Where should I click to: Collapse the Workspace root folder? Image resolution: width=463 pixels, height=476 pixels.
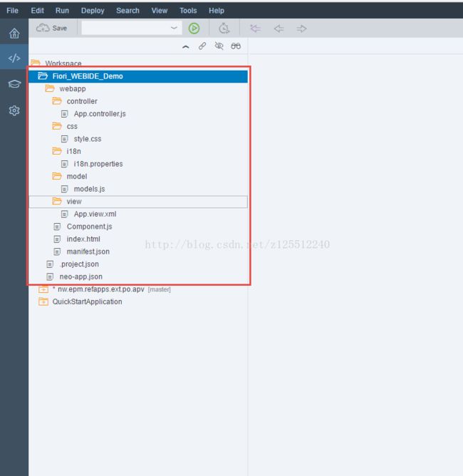point(36,63)
